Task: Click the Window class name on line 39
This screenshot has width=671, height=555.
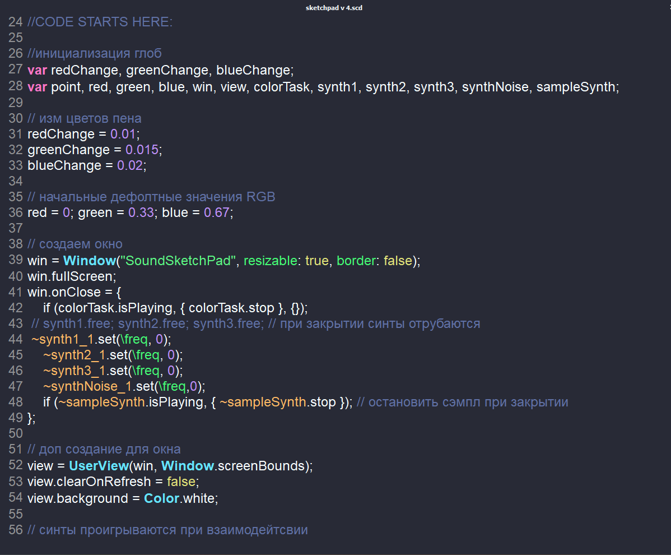Action: pos(89,261)
